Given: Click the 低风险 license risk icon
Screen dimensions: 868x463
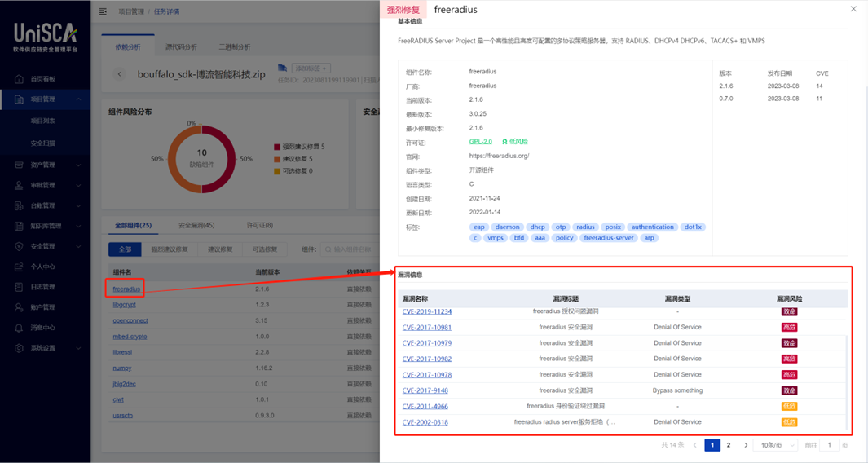Looking at the screenshot, I should (x=504, y=142).
